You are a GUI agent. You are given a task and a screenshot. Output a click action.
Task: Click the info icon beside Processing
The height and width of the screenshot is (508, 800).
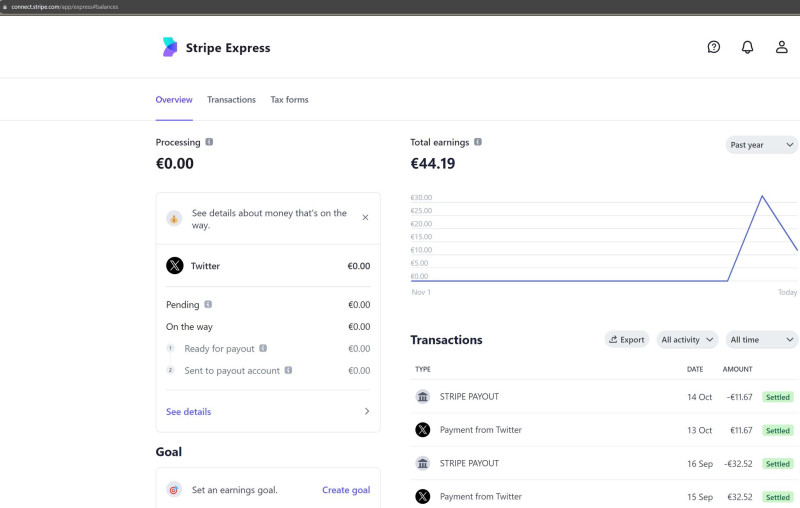point(209,142)
